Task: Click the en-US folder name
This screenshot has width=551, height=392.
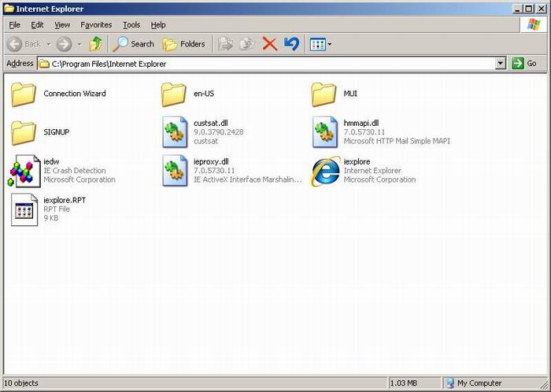Action: [204, 94]
